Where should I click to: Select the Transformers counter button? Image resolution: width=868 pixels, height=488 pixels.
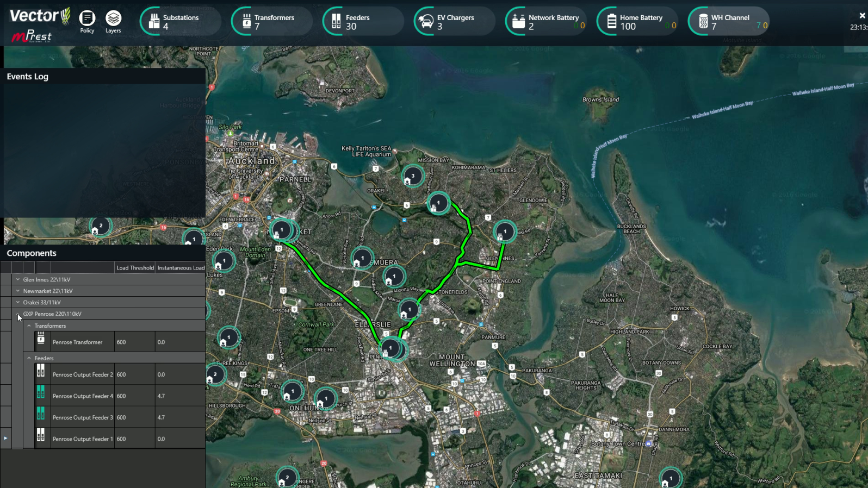pos(271,22)
